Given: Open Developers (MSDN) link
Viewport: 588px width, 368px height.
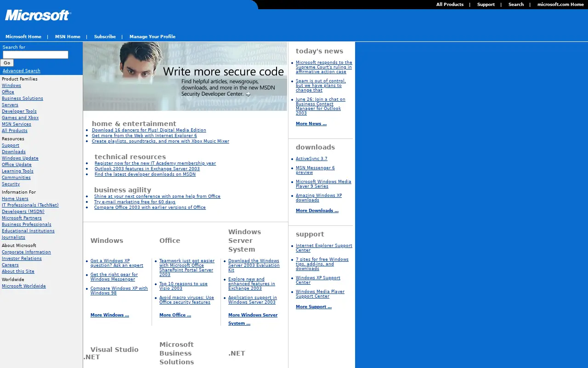Looking at the screenshot, I should tap(23, 212).
